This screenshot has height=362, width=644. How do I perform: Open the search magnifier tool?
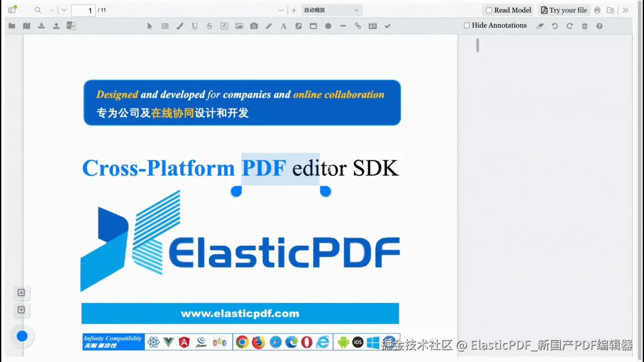pos(38,10)
